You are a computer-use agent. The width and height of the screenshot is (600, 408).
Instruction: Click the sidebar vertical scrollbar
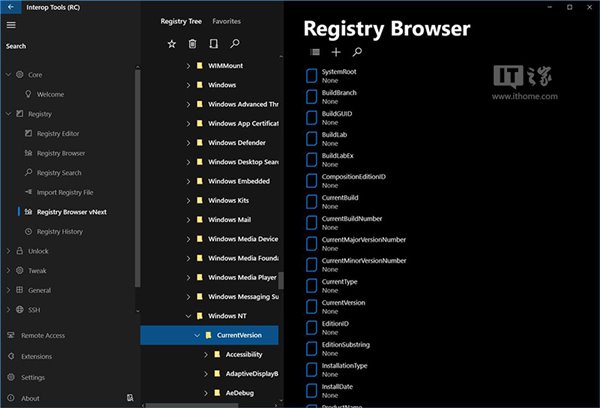coord(138,178)
